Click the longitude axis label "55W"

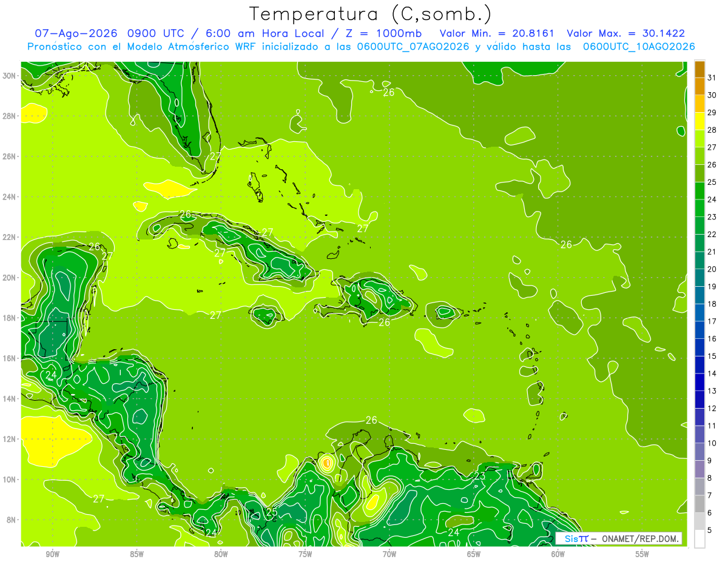(642, 554)
